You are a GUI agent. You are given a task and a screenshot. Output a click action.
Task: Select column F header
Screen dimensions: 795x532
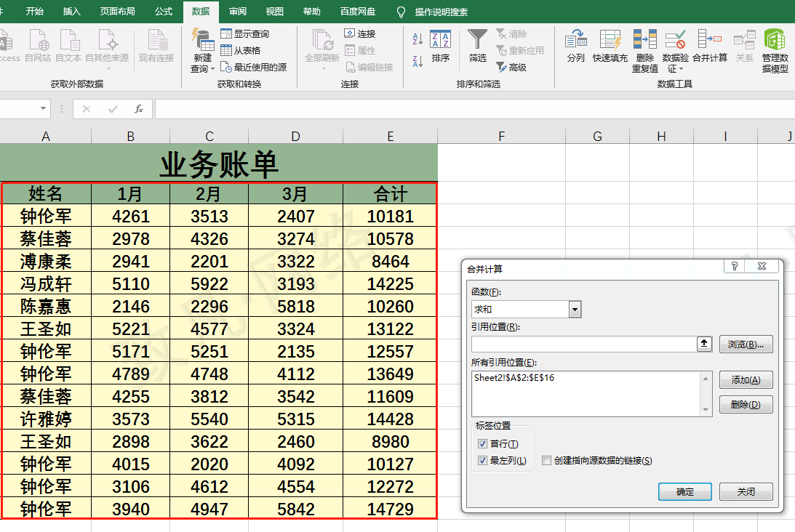pyautogui.click(x=501, y=137)
